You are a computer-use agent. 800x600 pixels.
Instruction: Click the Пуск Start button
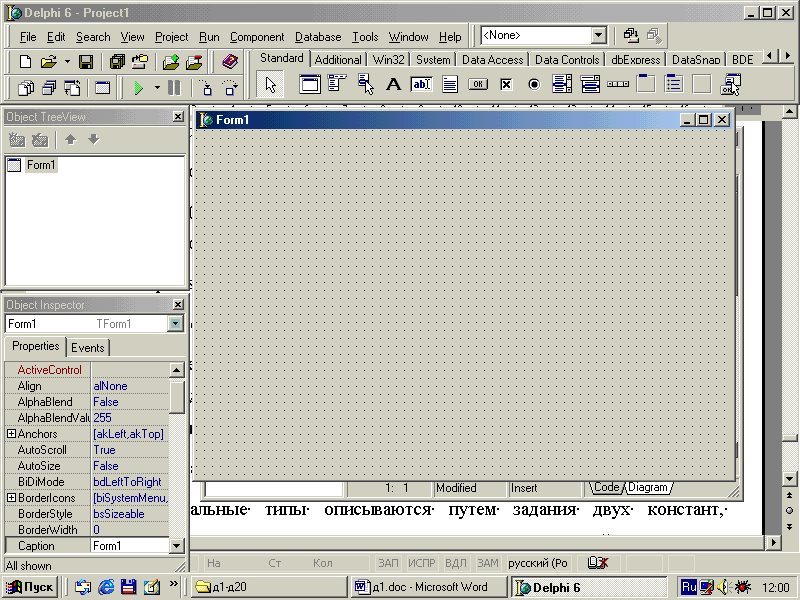tap(30, 587)
